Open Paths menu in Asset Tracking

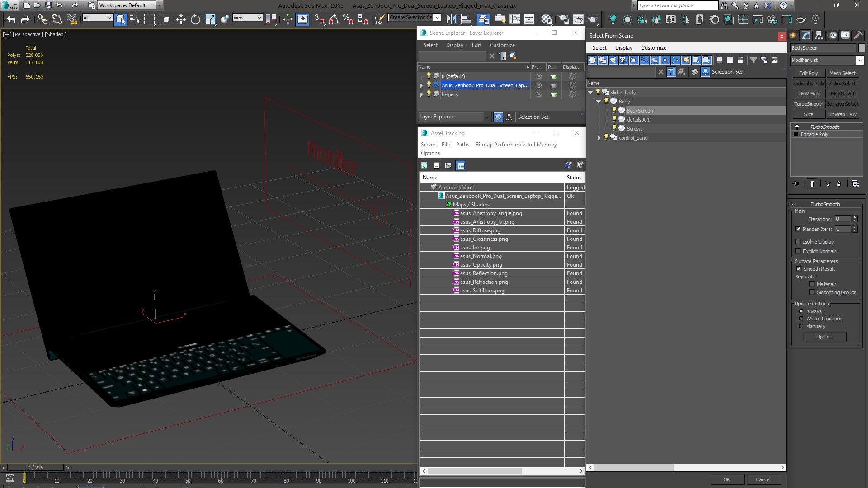[462, 145]
